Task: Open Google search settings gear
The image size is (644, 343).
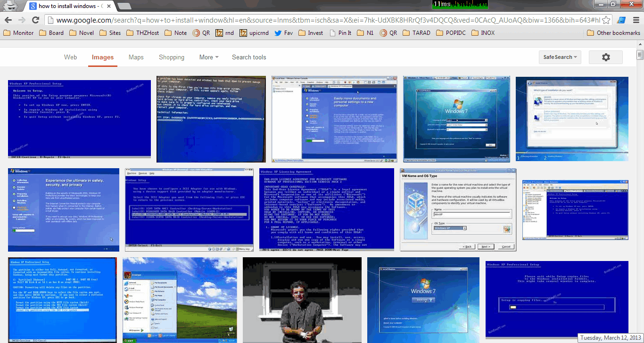Action: (x=606, y=57)
